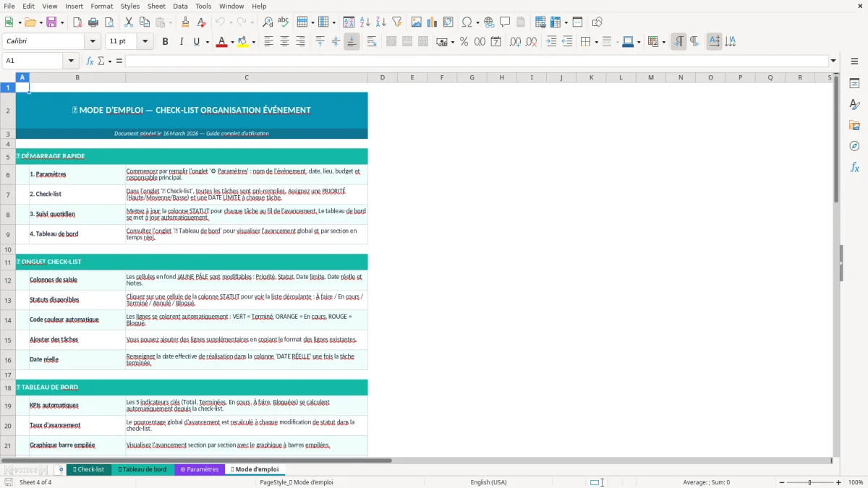The image size is (868, 488).
Task: Click Sheet 4 of 4 status
Action: (35, 482)
